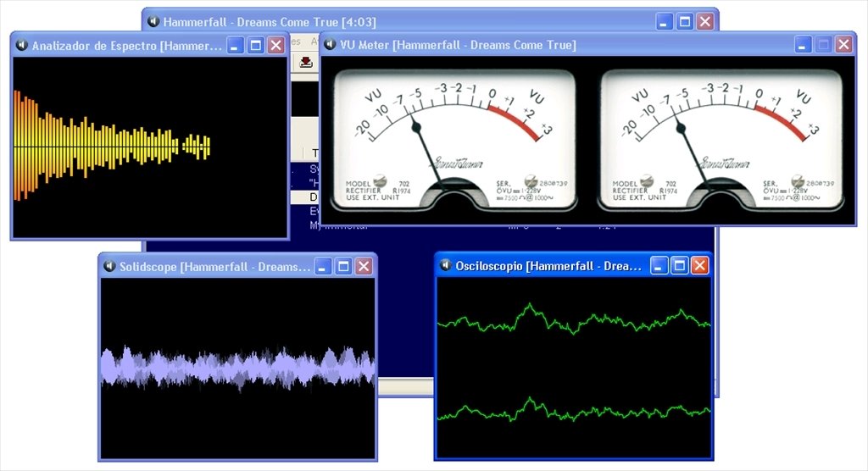Close the Solidscope window

[x=364, y=267]
